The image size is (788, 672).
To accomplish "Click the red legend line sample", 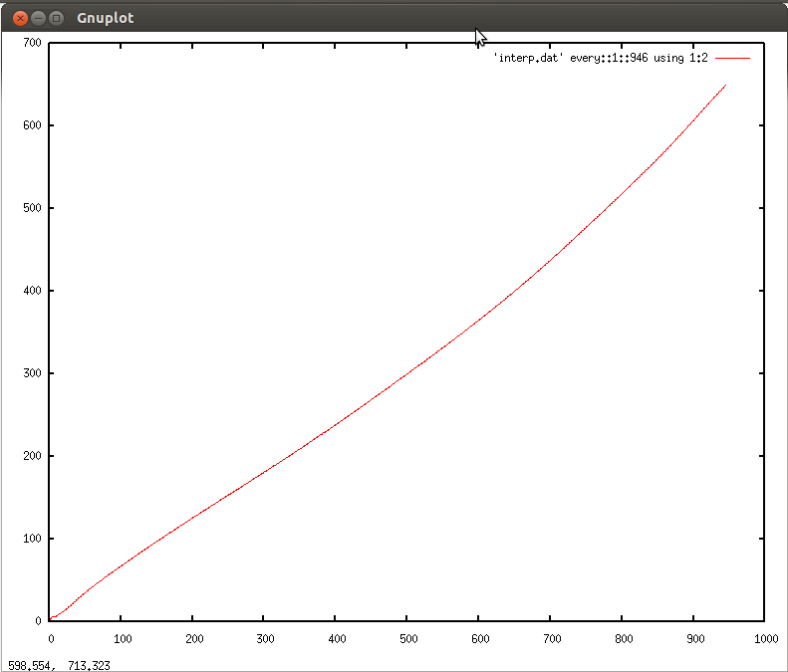I will coord(732,59).
